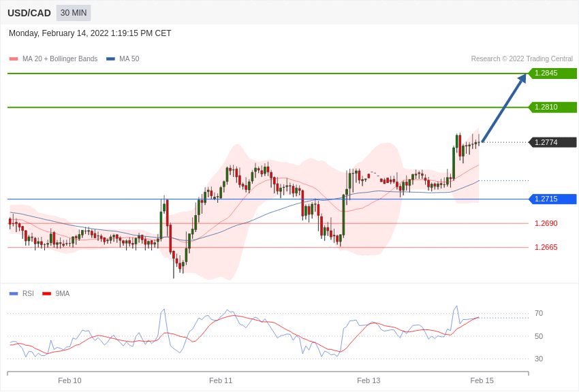Click the date line Monday, February 14, 2022

pyautogui.click(x=90, y=33)
